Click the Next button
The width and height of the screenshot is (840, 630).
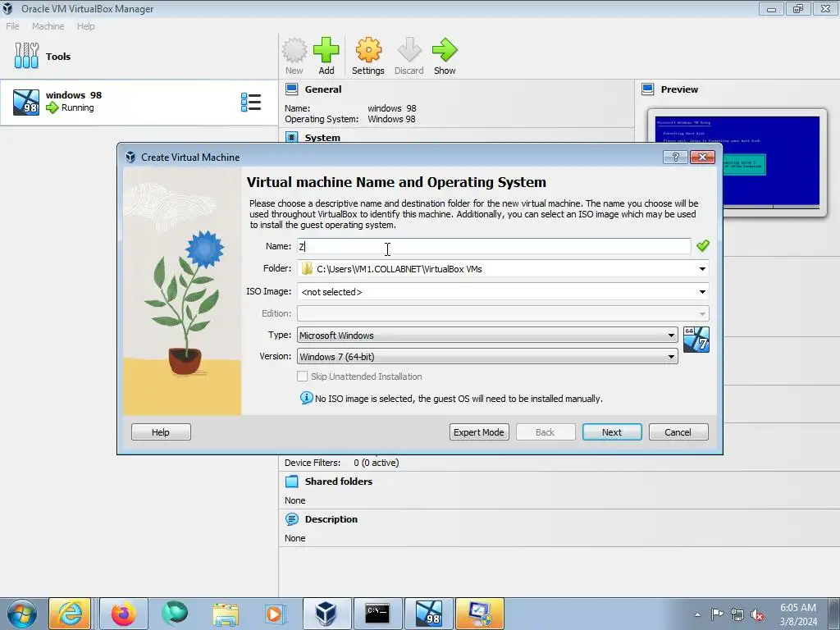click(612, 432)
